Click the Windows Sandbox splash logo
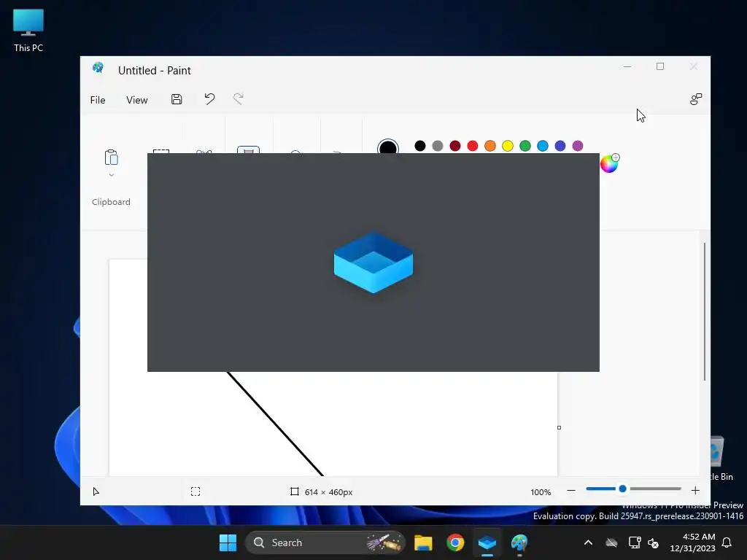The width and height of the screenshot is (747, 560). coord(373,262)
